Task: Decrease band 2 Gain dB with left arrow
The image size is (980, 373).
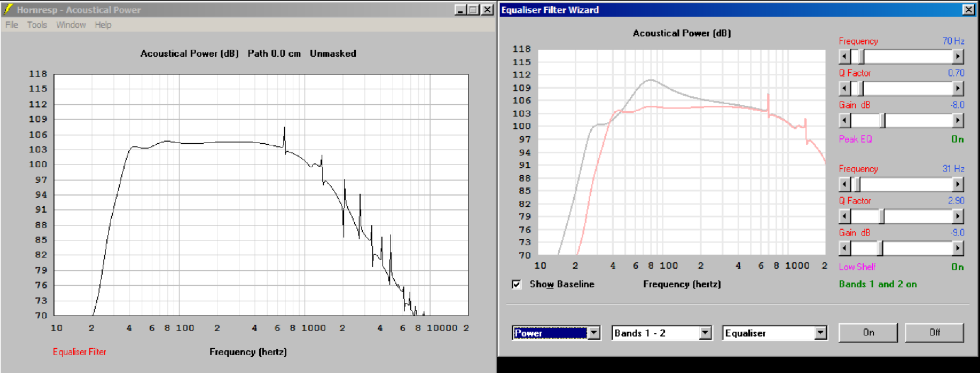Action: click(845, 249)
